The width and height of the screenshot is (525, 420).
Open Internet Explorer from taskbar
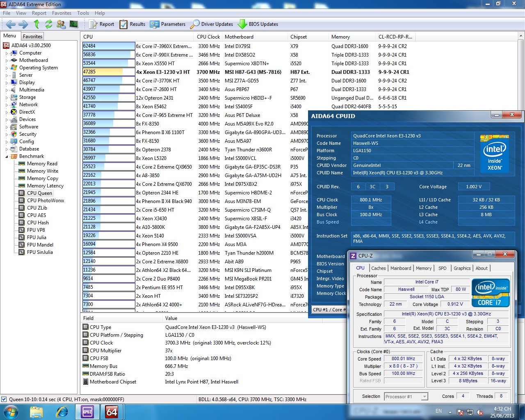(62, 411)
